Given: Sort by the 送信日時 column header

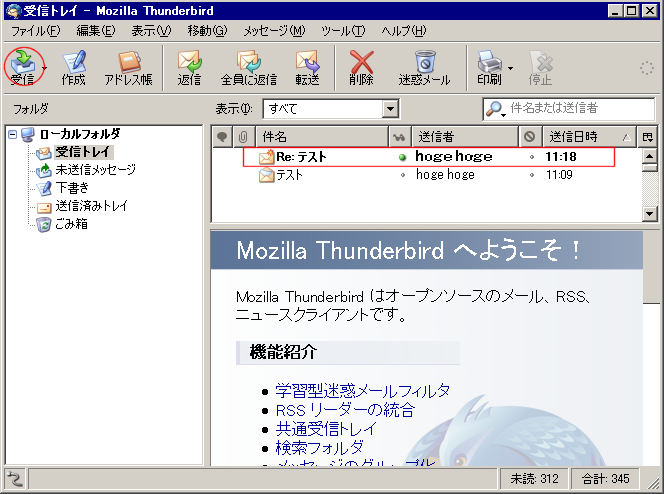Looking at the screenshot, I should pyautogui.click(x=589, y=137).
